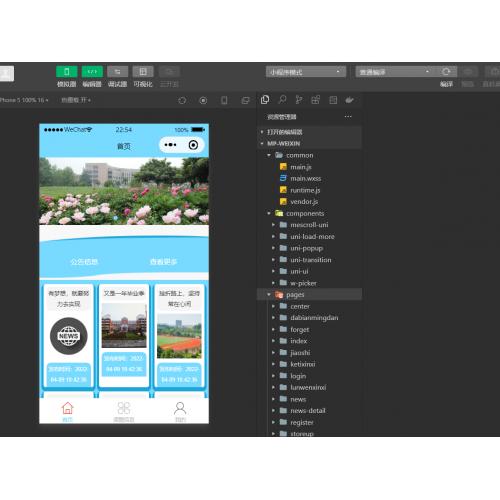
Task: Toggle the debugger panel button
Action: 117,72
